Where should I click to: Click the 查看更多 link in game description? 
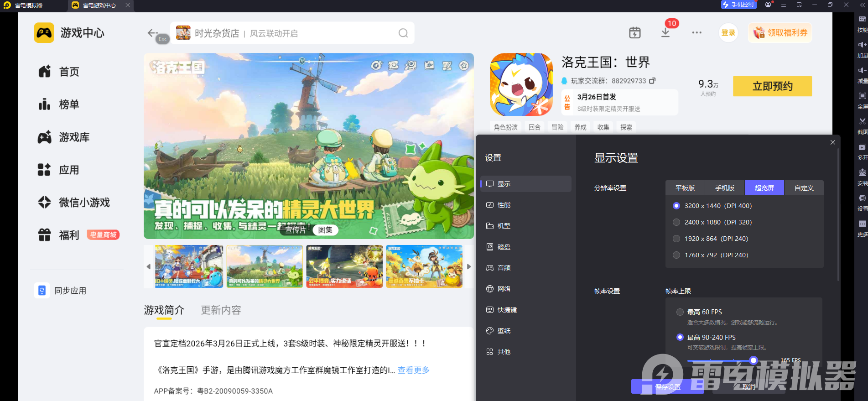(414, 370)
